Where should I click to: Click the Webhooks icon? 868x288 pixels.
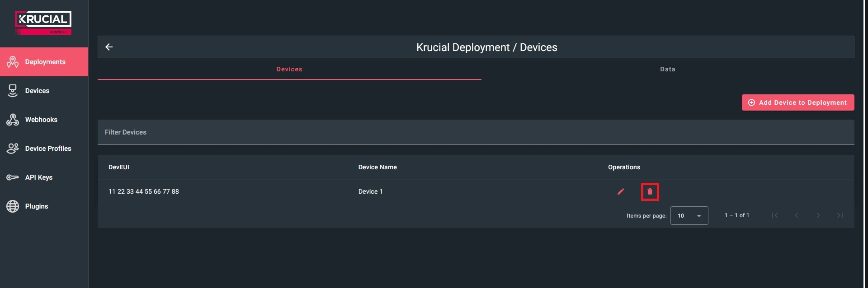tap(13, 120)
